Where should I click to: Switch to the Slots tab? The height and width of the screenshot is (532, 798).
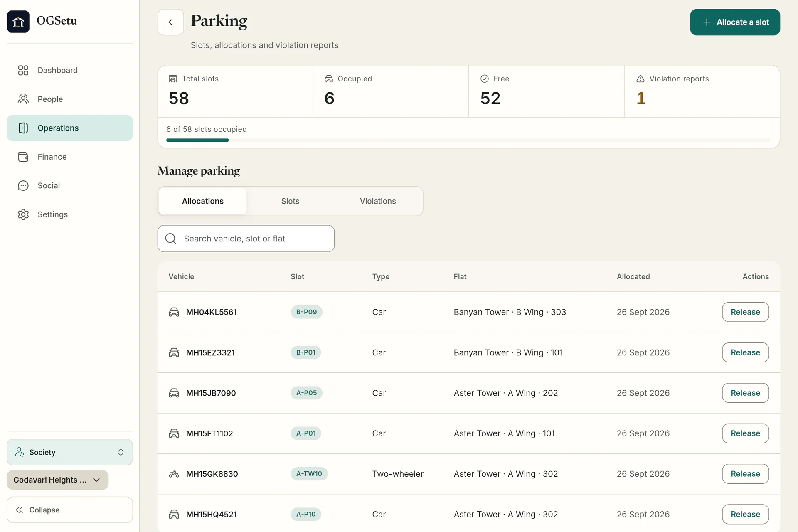(290, 201)
